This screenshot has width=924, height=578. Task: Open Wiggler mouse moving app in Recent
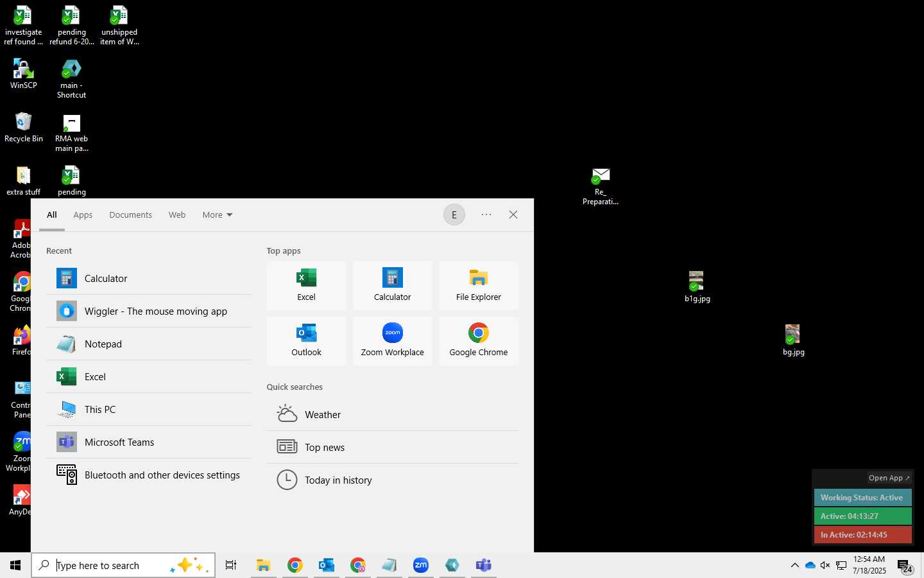pos(148,311)
